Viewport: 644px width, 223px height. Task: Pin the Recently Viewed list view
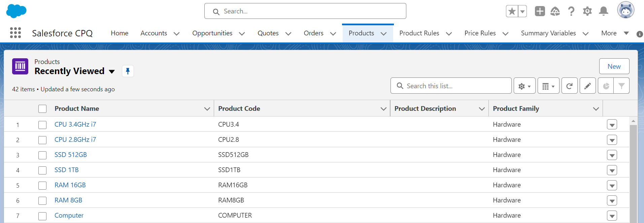pos(128,71)
